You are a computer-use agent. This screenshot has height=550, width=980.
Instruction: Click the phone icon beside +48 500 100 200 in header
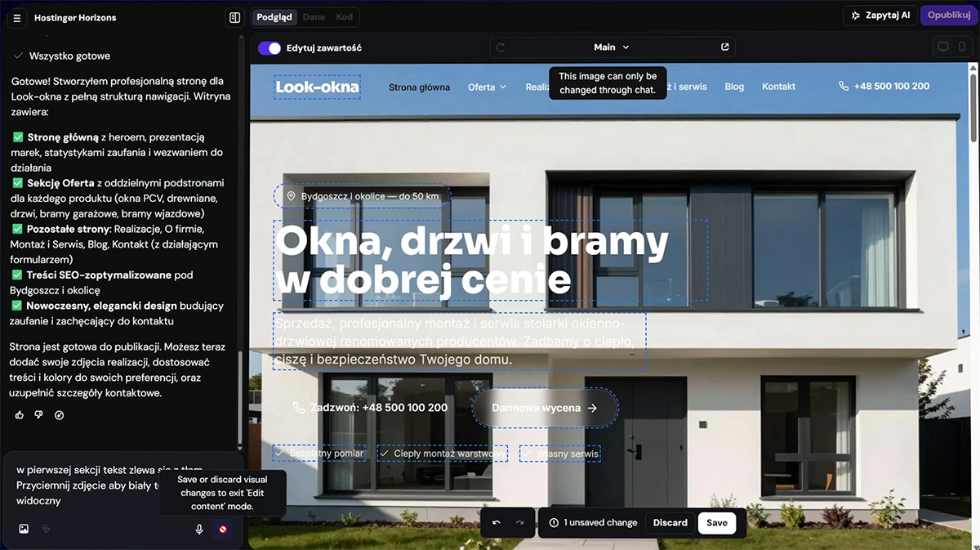(844, 87)
